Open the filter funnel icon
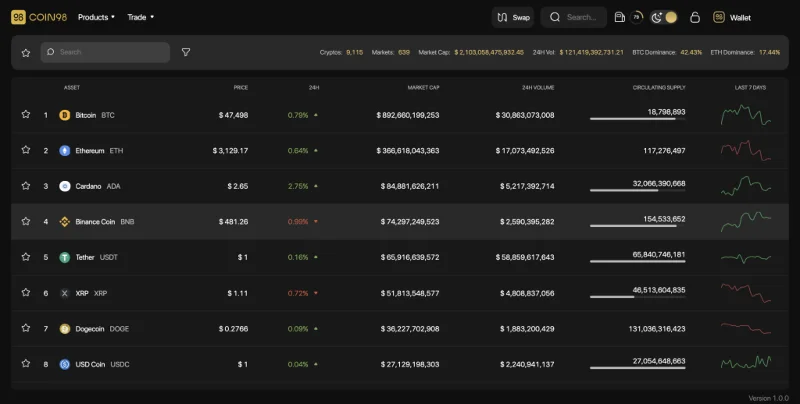This screenshot has width=800, height=404. tap(186, 52)
